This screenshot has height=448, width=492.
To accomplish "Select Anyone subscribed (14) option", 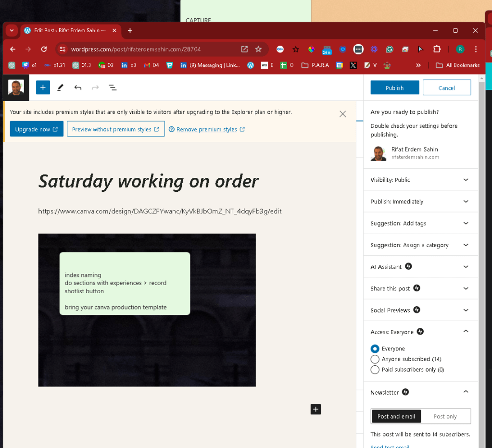I will 375,359.
